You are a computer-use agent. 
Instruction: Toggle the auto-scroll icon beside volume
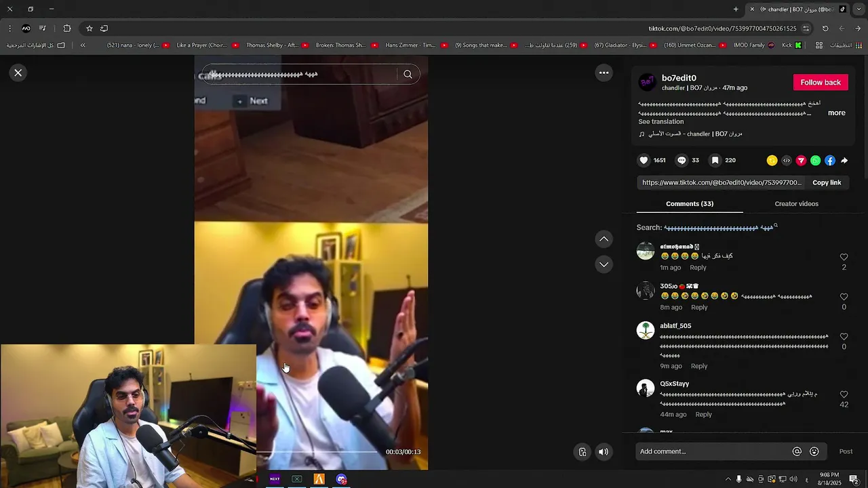583,452
